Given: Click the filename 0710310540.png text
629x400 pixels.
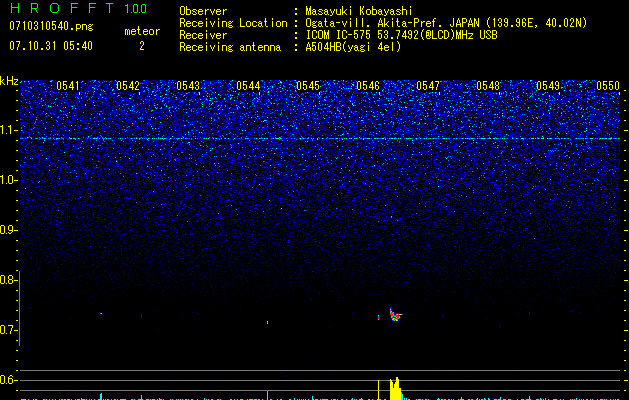Looking at the screenshot, I should point(51,27).
